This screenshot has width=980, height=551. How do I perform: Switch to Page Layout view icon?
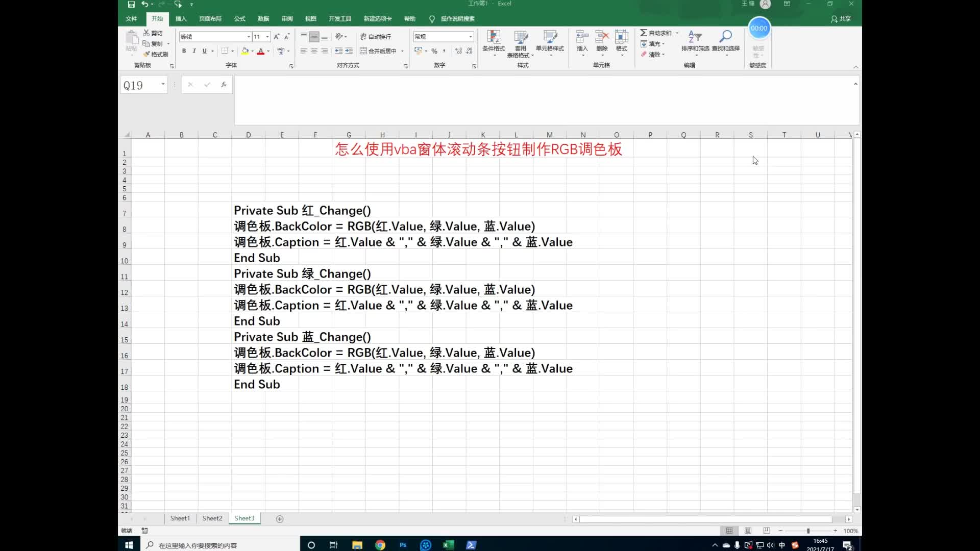click(x=748, y=531)
